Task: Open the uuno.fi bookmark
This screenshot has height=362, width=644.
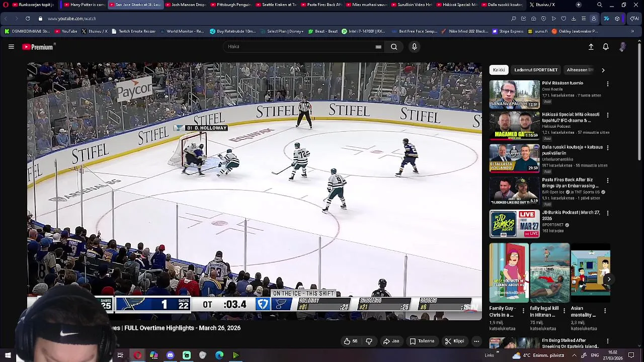Action: [x=538, y=31]
